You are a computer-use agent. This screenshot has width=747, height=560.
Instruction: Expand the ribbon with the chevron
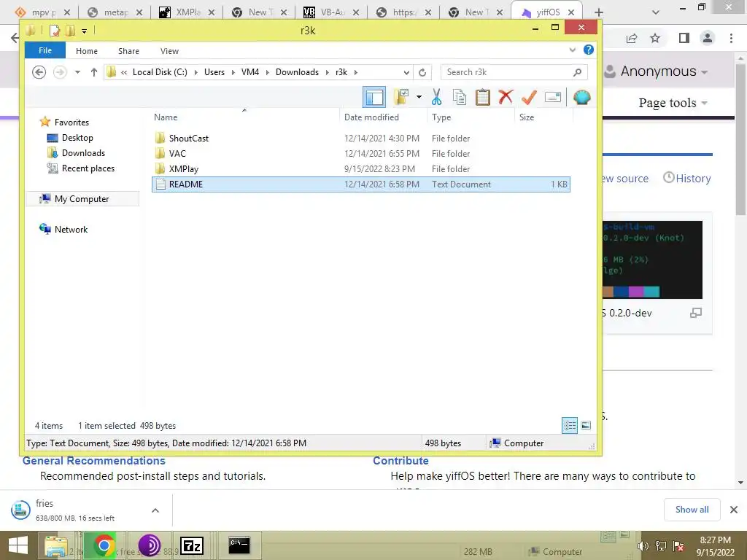pos(572,50)
